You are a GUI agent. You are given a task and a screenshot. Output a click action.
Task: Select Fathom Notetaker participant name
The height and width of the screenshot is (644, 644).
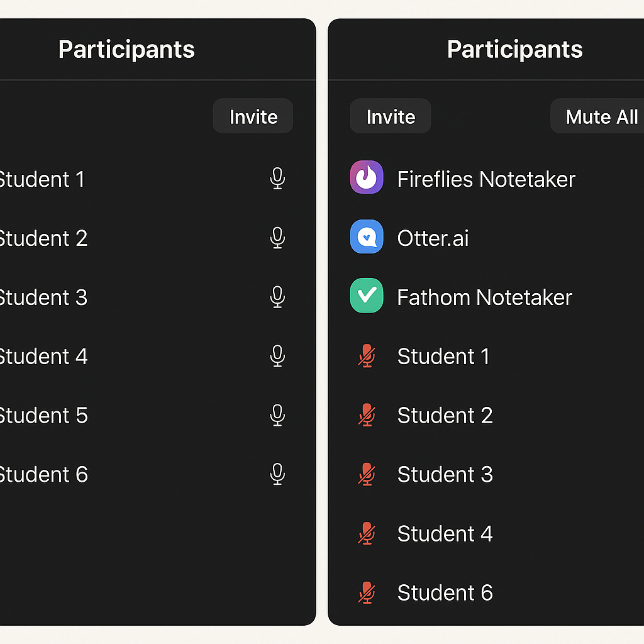point(484,297)
